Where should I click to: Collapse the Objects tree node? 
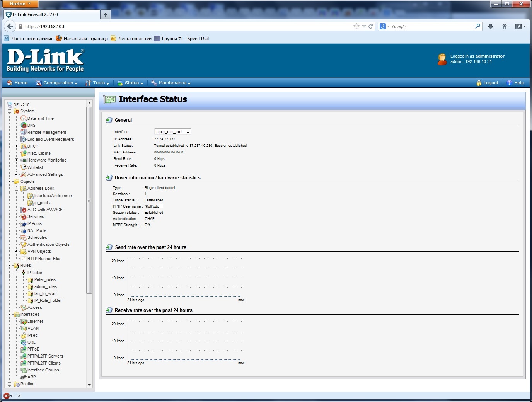[x=10, y=181]
